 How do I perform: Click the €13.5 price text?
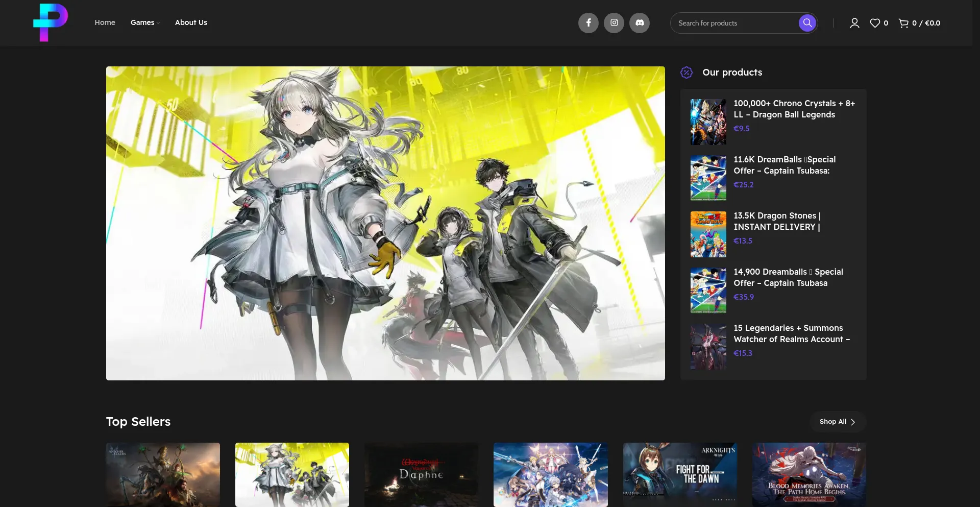tap(743, 241)
